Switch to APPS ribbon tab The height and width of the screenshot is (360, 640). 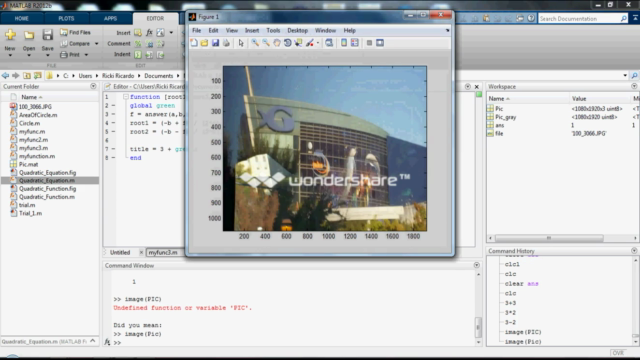pos(110,18)
